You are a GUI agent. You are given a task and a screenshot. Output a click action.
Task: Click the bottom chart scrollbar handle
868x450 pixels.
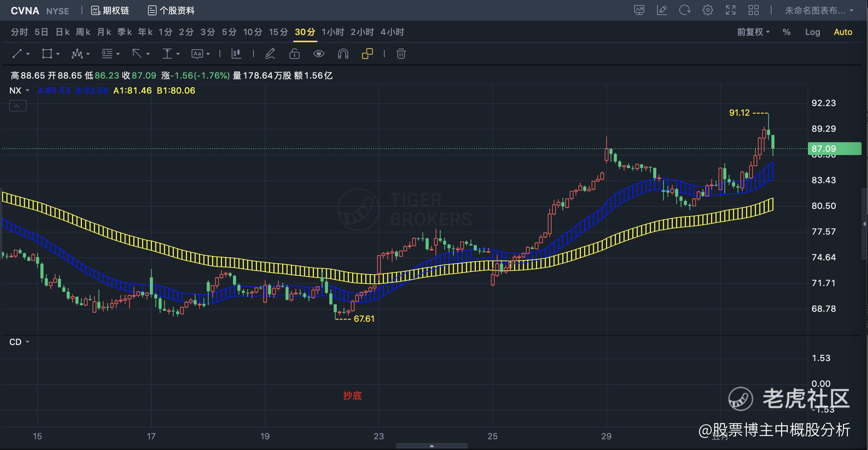pos(431,446)
